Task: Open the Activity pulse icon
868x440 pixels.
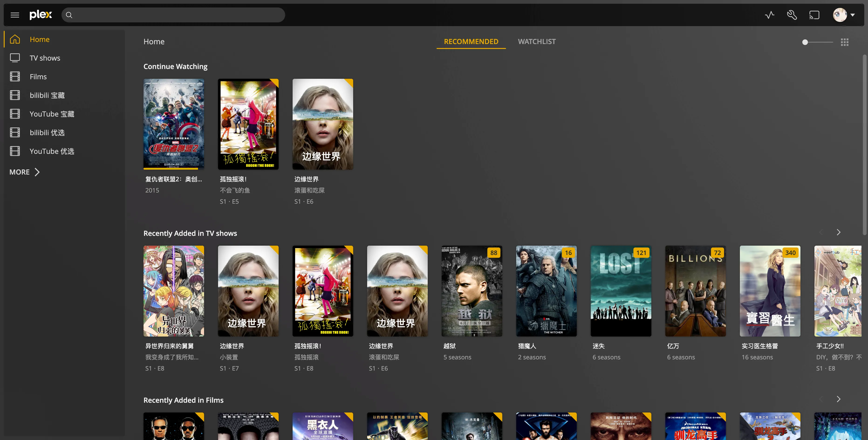Action: click(769, 15)
